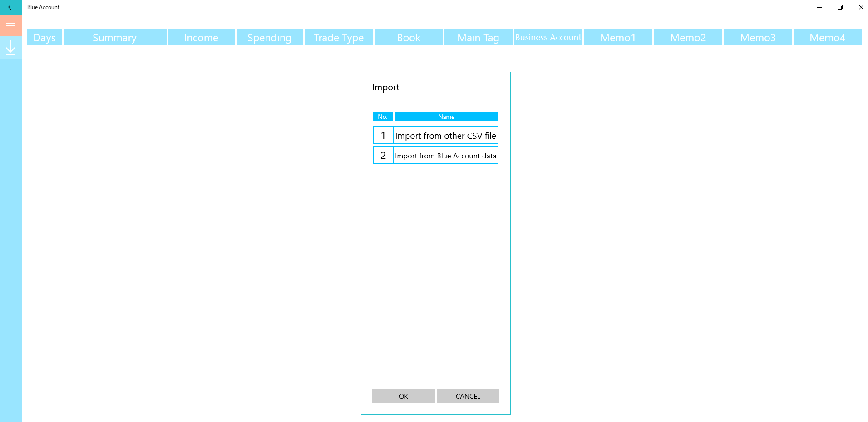Click the No. header in Import dialog
Viewport: 868px width, 422px height.
(x=383, y=117)
